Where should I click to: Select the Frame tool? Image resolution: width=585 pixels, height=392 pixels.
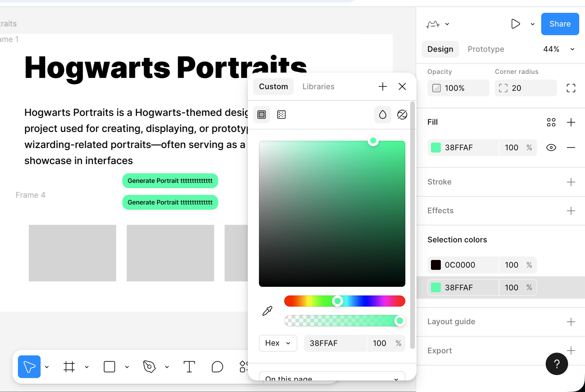[69, 367]
